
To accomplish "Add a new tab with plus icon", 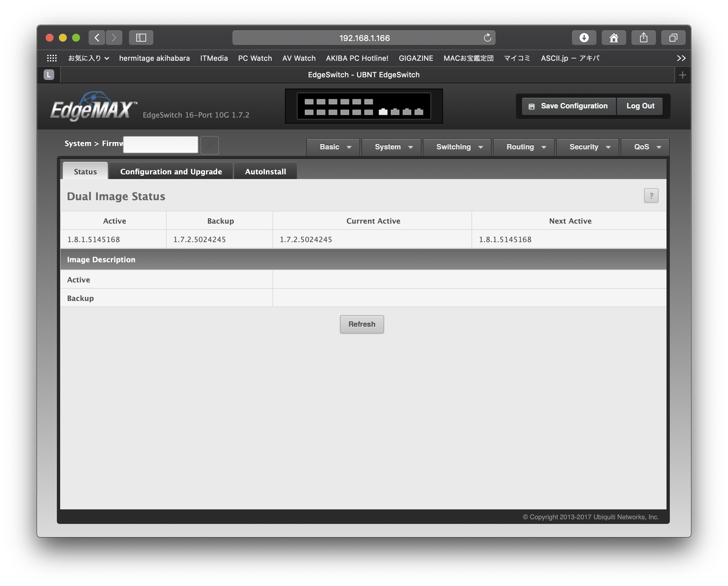I will [x=682, y=75].
